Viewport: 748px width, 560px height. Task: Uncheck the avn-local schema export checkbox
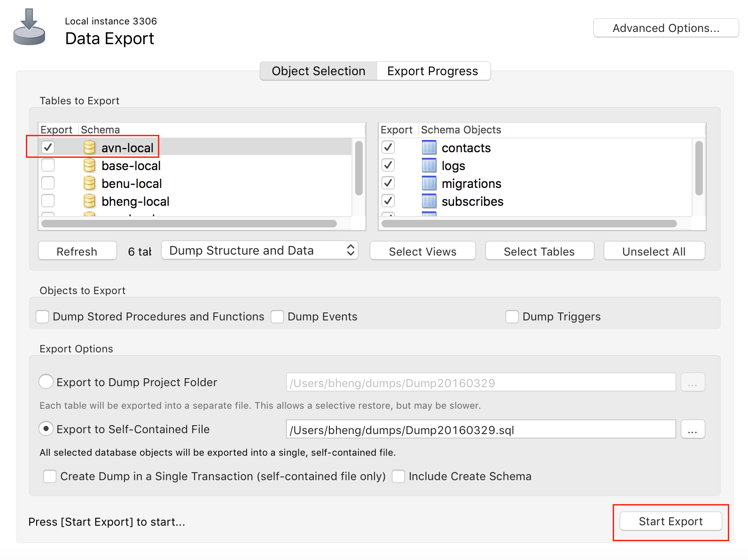pyautogui.click(x=48, y=147)
